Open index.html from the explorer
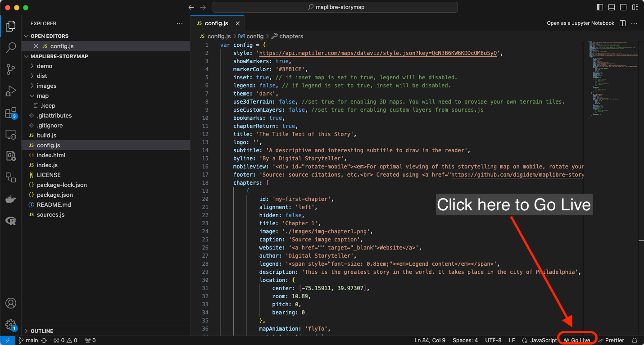This screenshot has width=644, height=345. (x=51, y=155)
